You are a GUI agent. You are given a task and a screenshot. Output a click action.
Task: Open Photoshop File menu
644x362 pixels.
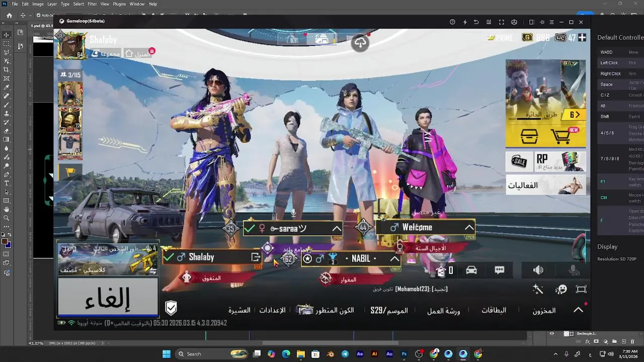coord(15,4)
